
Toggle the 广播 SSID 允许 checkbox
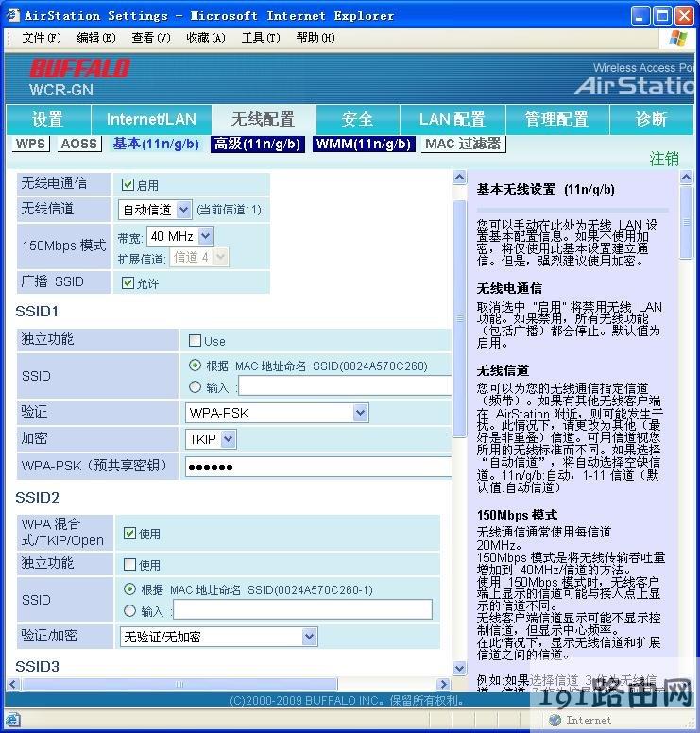point(128,282)
